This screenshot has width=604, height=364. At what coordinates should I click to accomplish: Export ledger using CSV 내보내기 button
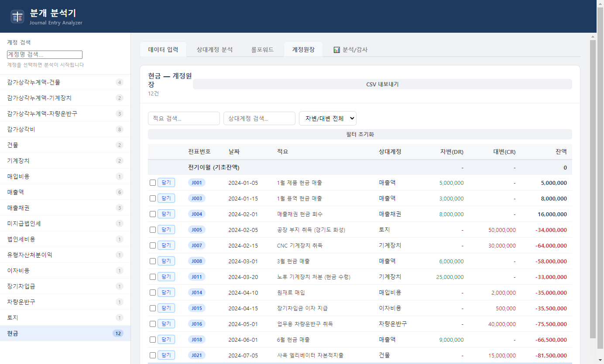[382, 84]
